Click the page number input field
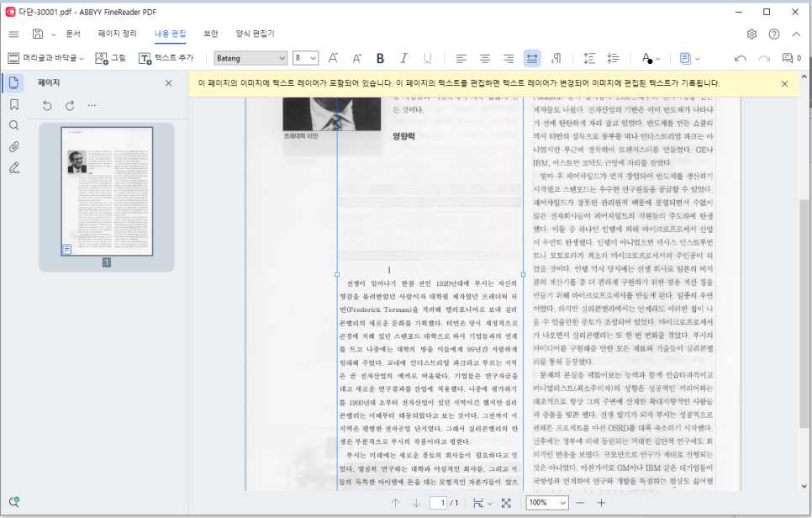 tap(438, 503)
